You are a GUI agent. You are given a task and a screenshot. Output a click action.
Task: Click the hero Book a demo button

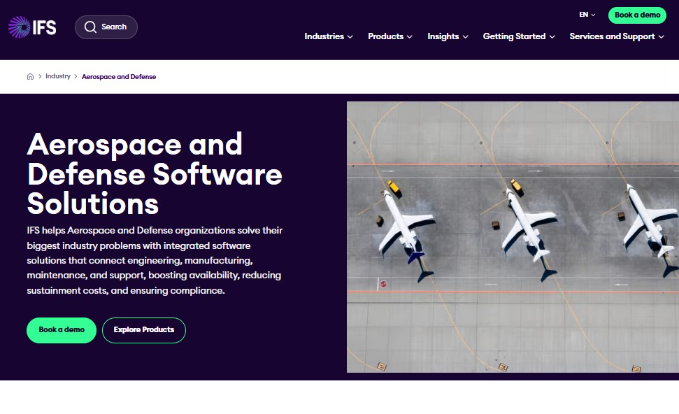coord(61,330)
